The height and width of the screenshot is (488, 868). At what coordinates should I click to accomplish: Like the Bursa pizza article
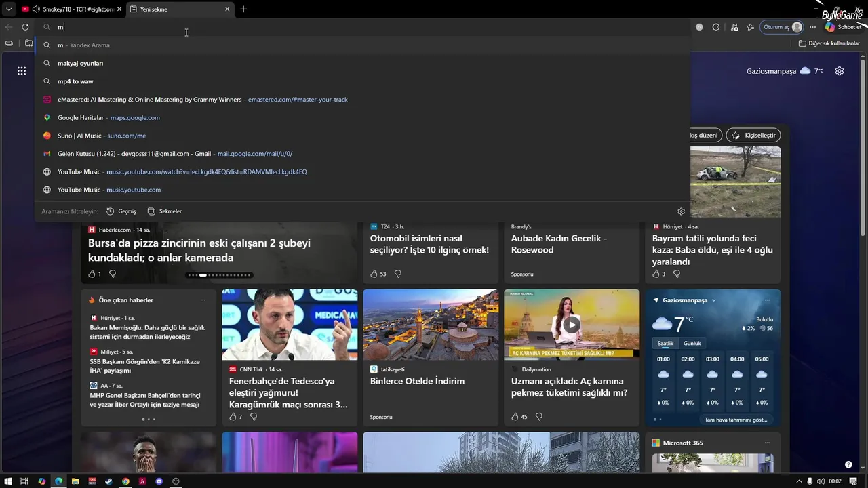click(x=92, y=274)
